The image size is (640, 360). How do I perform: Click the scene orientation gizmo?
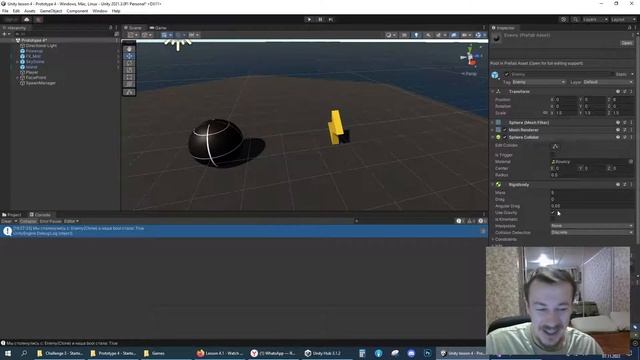pos(471,57)
